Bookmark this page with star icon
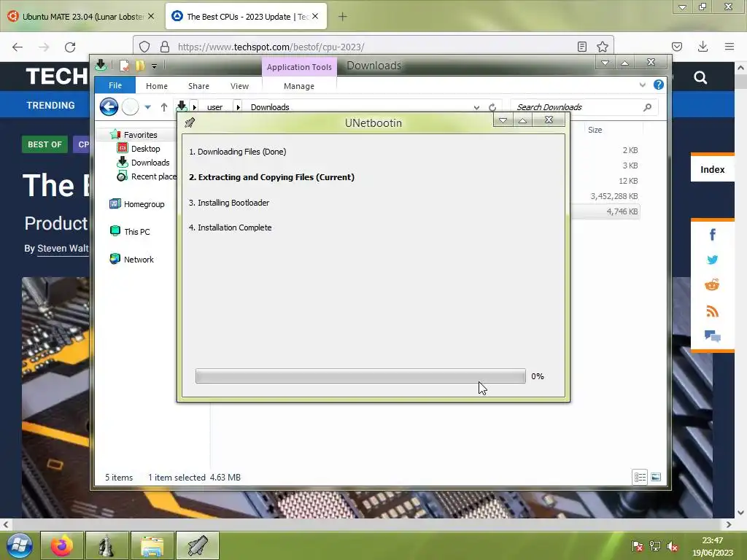This screenshot has height=560, width=747. 602,47
